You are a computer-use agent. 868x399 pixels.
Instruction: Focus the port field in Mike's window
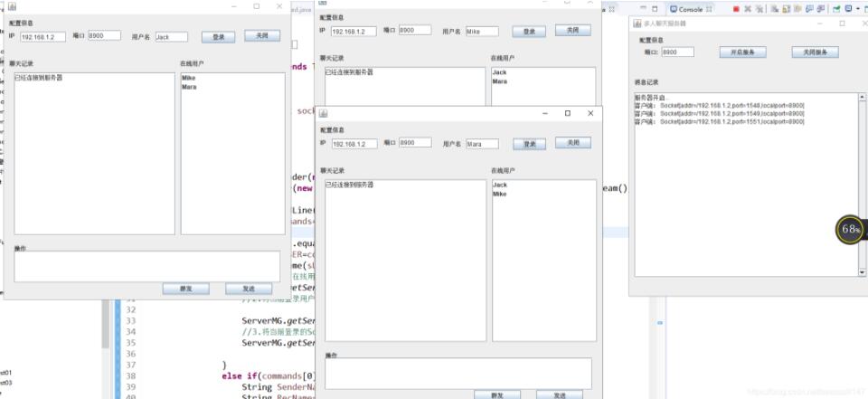click(x=415, y=30)
